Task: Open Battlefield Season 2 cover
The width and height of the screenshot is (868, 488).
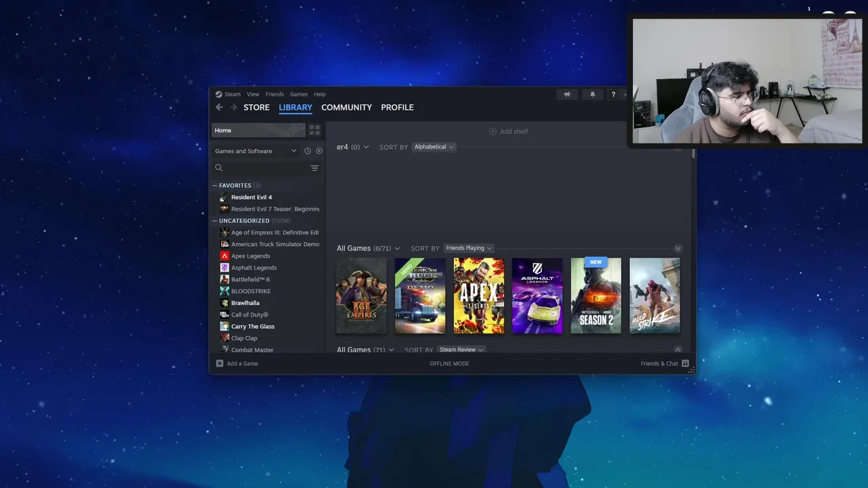Action: click(x=596, y=296)
